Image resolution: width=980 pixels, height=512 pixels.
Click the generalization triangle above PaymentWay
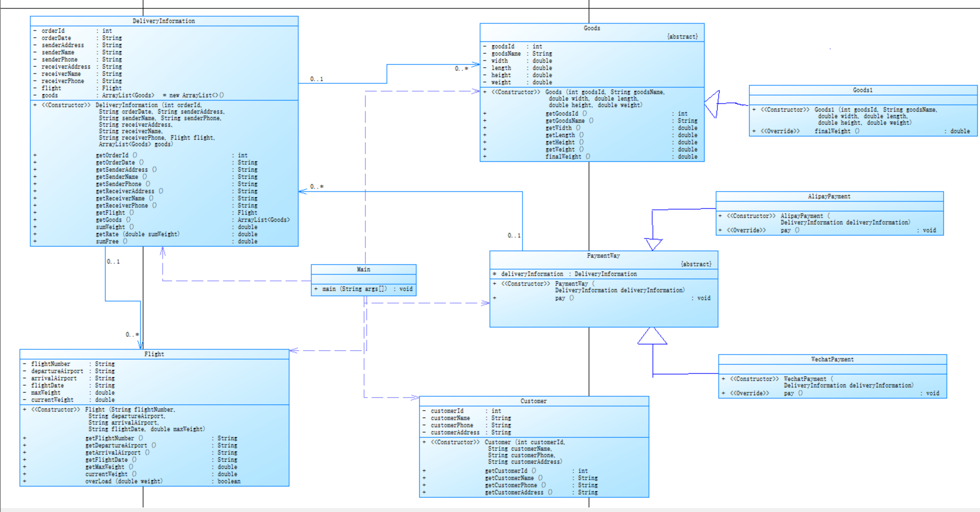tap(653, 244)
